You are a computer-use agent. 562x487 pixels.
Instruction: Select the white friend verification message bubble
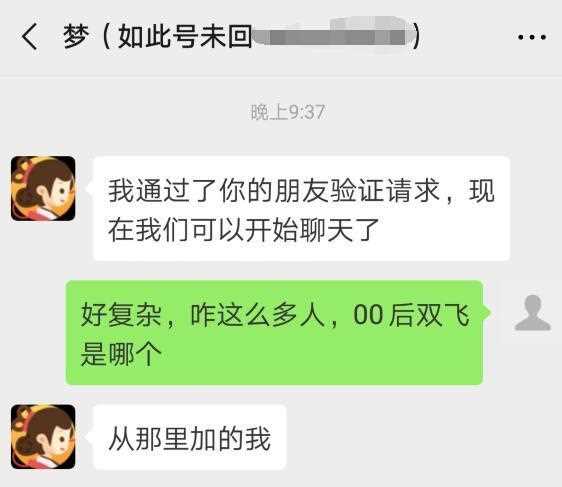301,209
